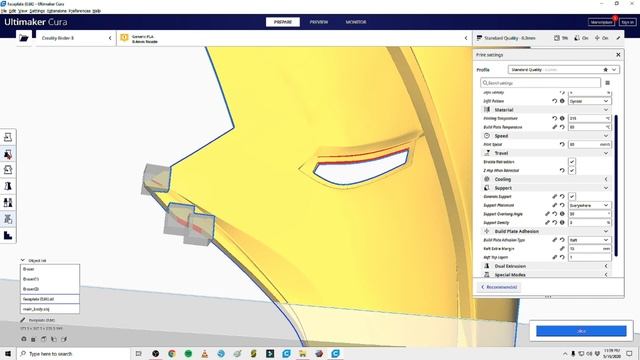
Task: Switch camera to left side view icon
Action: coord(54,339)
